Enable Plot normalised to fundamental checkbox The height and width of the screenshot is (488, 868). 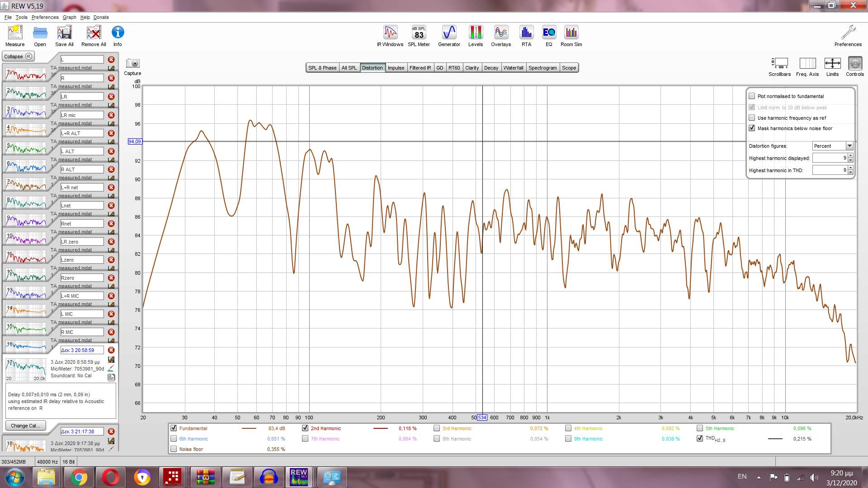click(x=752, y=96)
